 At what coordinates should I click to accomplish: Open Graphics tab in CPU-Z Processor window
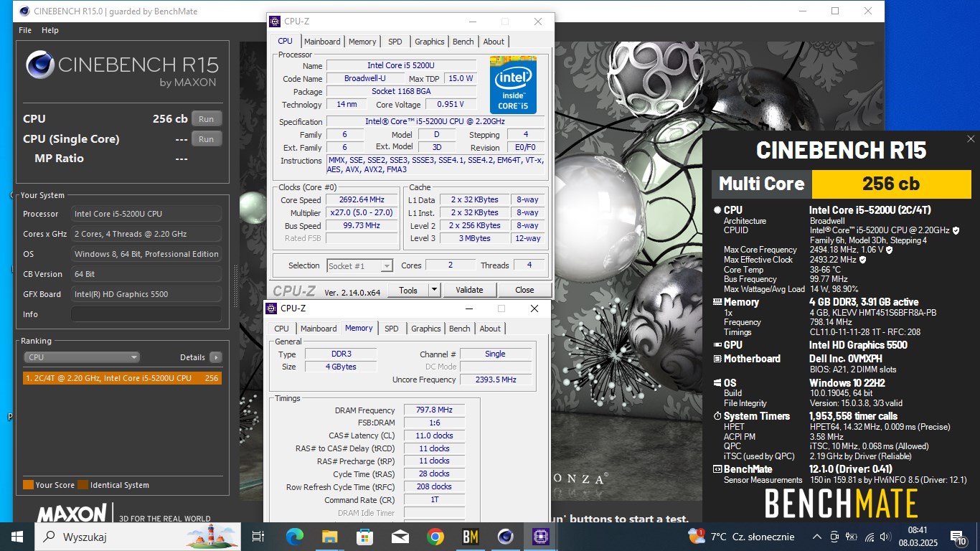[430, 42]
